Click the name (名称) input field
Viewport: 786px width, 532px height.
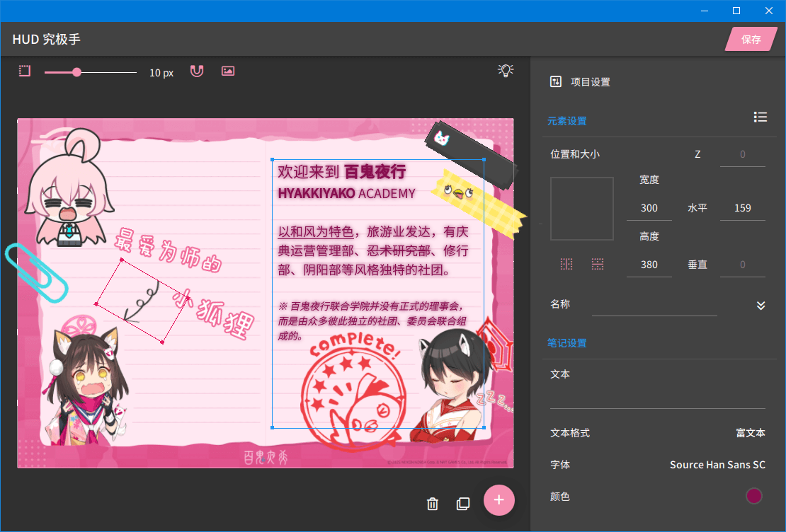[654, 305]
